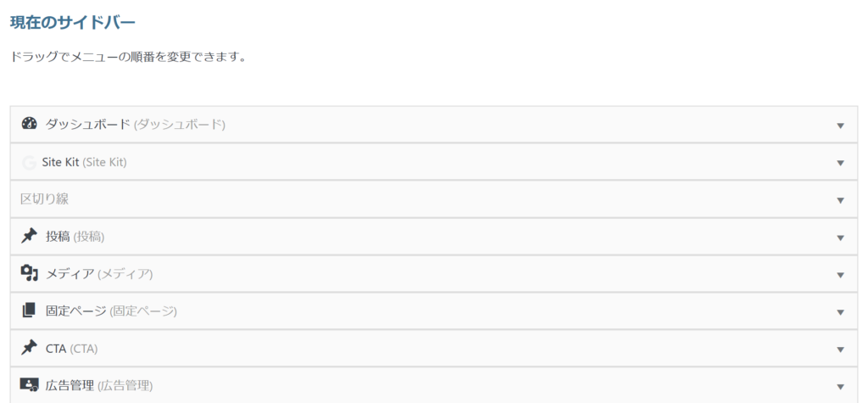
Task: Click the Dashboard gauge icon
Action: pos(29,124)
